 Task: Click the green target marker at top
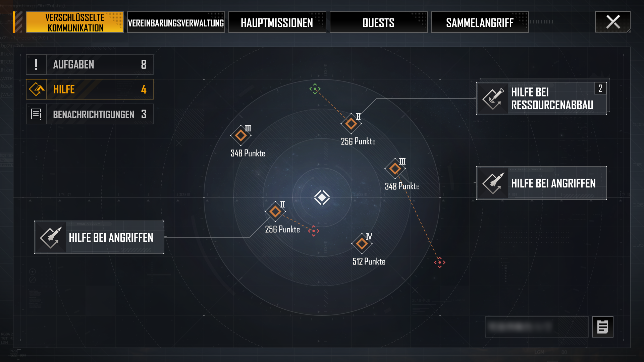[x=315, y=89]
